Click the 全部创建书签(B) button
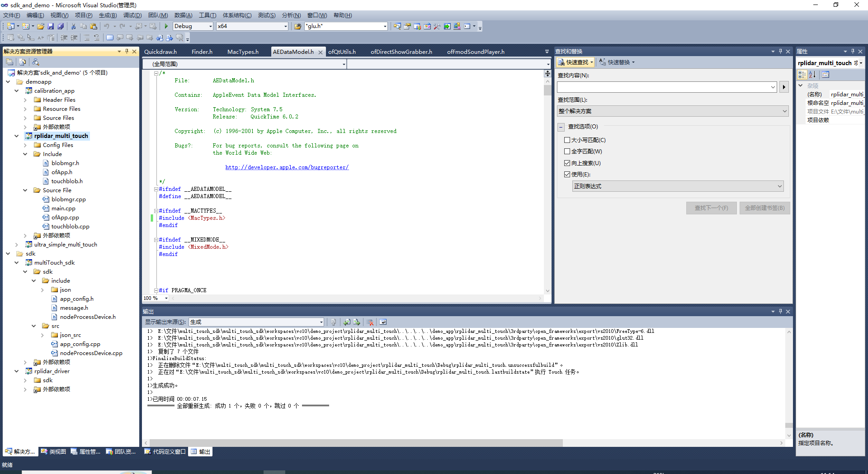The width and height of the screenshot is (868, 474). click(764, 208)
